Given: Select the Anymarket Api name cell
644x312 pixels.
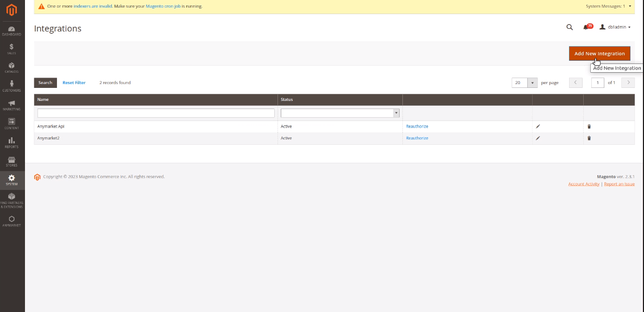Looking at the screenshot, I should (156, 126).
